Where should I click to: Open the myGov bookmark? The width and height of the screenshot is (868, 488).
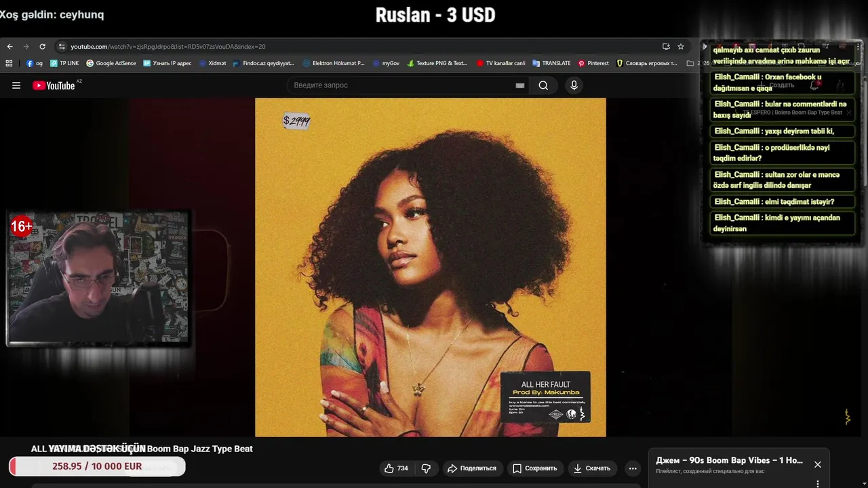click(386, 63)
